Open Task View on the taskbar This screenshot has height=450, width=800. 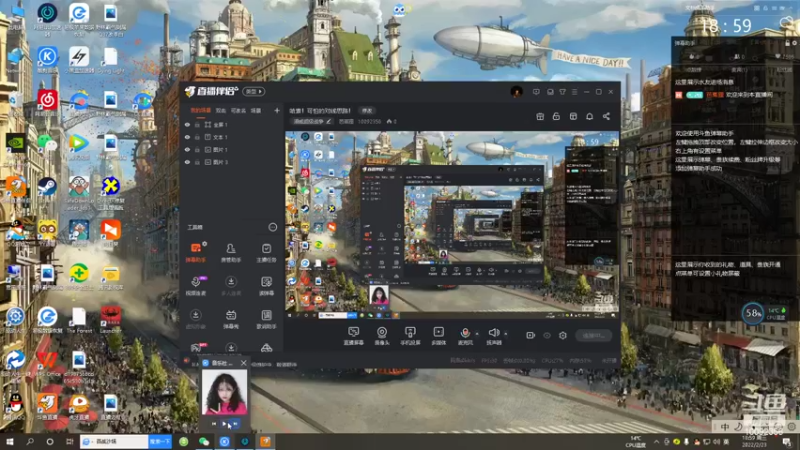pyautogui.click(x=69, y=441)
